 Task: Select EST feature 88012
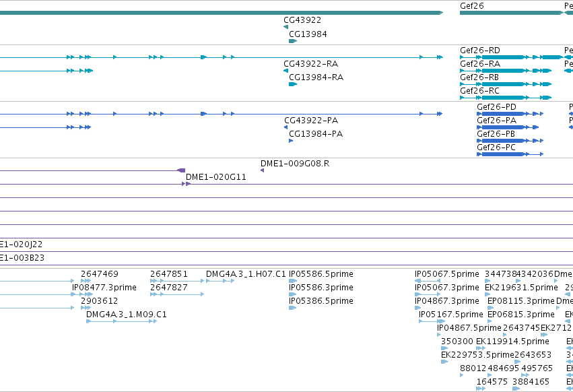(461, 376)
